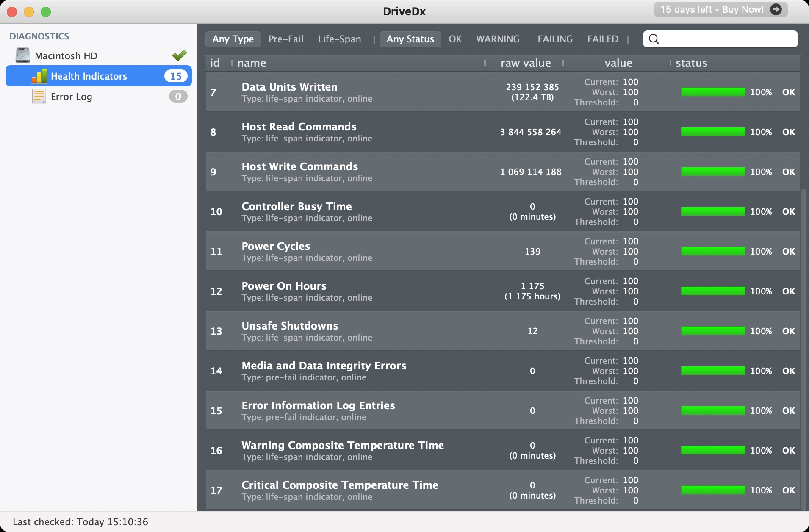The width and height of the screenshot is (809, 532).
Task: Sort by the raw value column header
Action: (526, 63)
